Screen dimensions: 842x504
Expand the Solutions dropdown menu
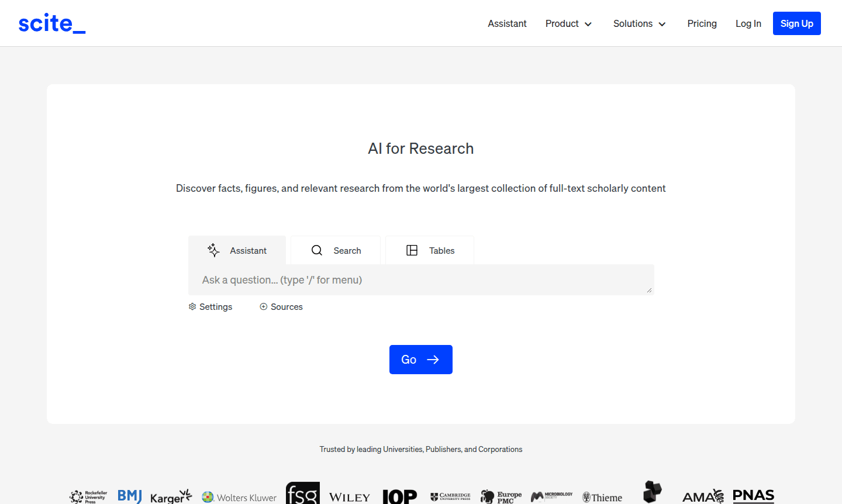point(639,23)
